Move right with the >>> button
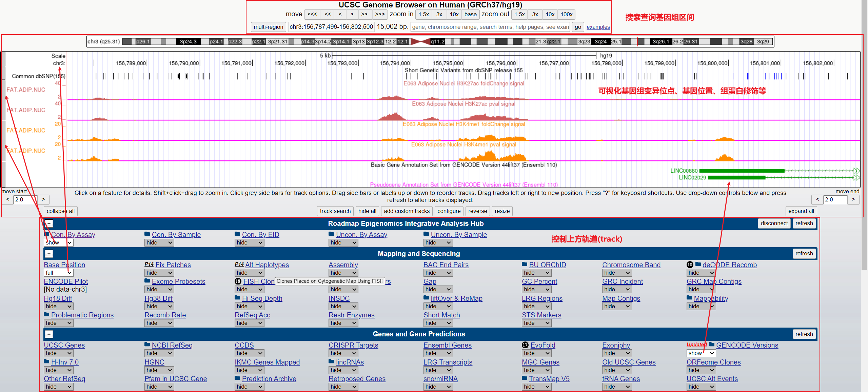868x392 pixels. click(380, 14)
